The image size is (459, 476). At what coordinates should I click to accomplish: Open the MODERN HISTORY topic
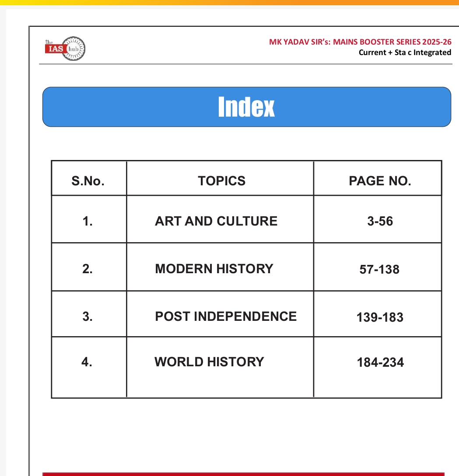pos(214,269)
